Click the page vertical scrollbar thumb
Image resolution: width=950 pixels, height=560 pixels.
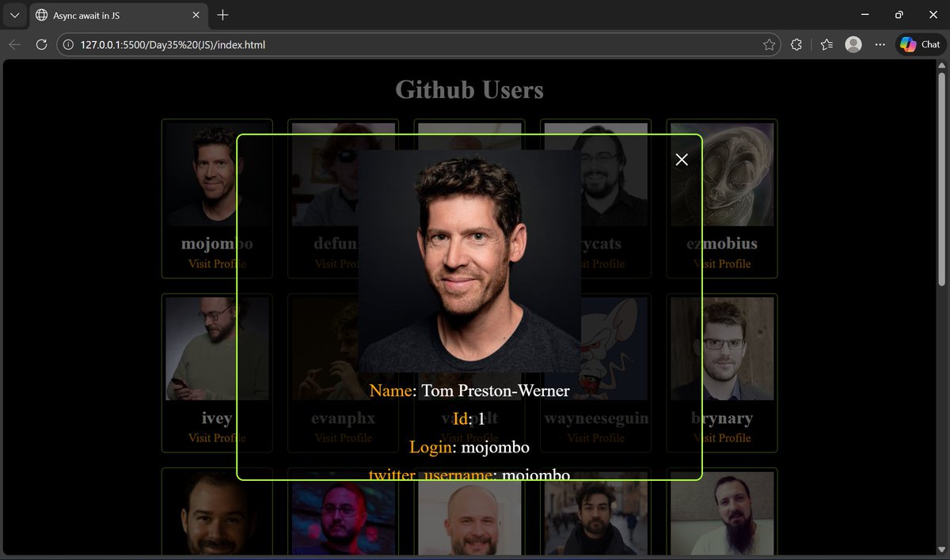[941, 178]
